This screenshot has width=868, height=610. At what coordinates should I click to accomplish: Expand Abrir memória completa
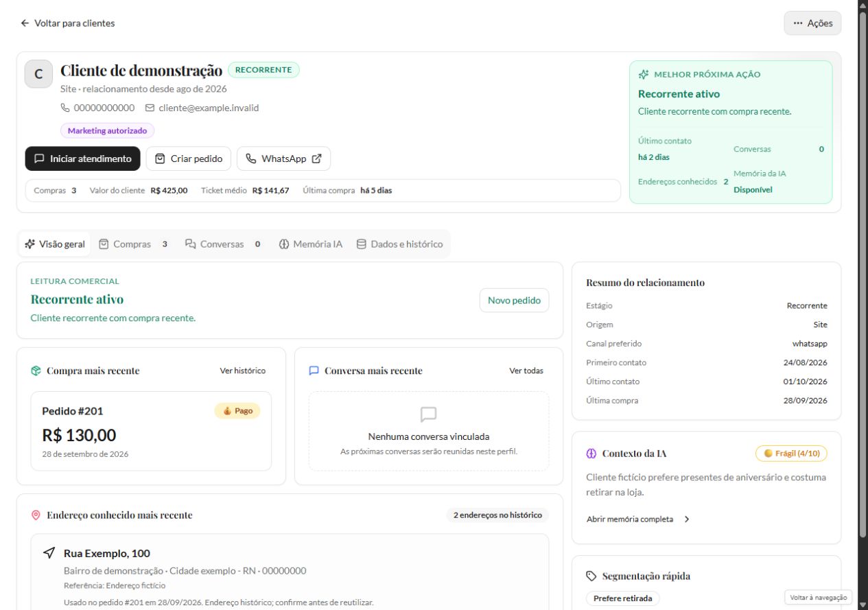(x=638, y=519)
